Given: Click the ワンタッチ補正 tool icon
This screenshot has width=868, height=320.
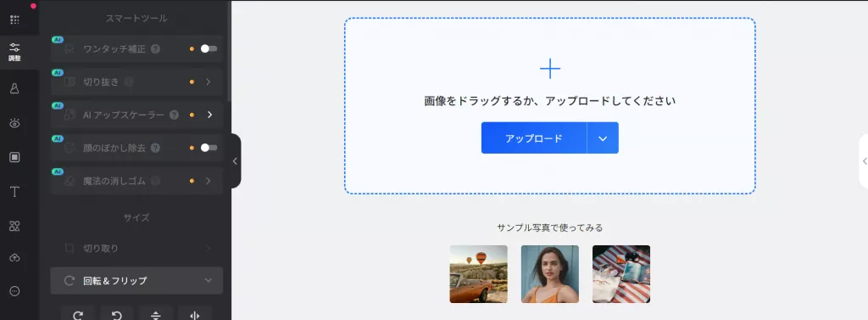Looking at the screenshot, I should pos(70,48).
